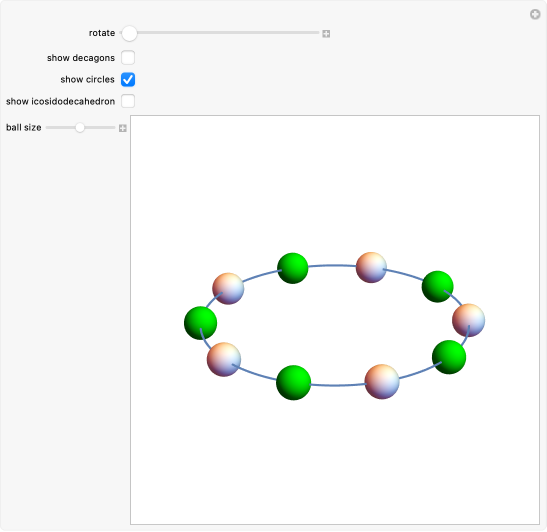This screenshot has height=532, width=547.
Task: Click the 'show circles' label text
Action: click(x=88, y=80)
